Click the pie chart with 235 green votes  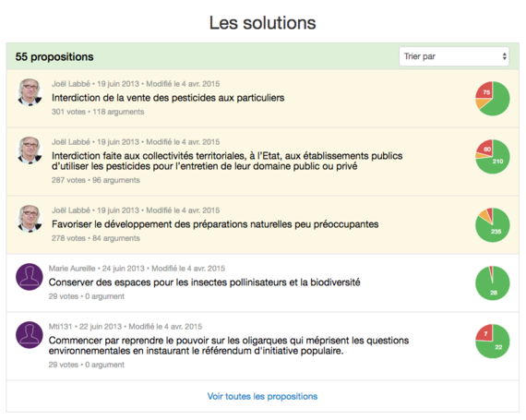tap(493, 225)
